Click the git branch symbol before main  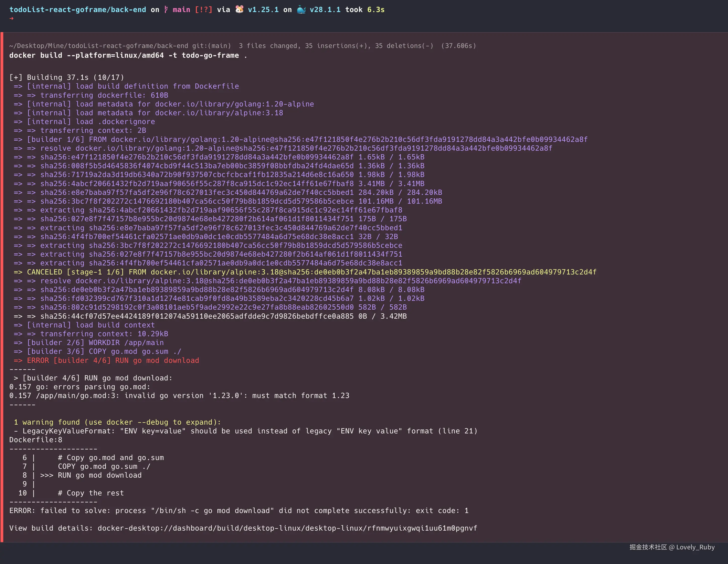point(166,10)
